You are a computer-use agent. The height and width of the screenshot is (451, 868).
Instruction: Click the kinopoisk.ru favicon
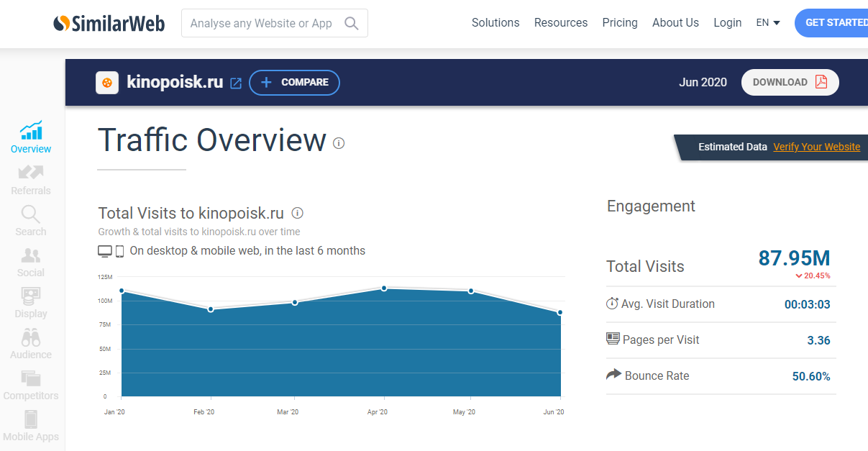point(107,83)
